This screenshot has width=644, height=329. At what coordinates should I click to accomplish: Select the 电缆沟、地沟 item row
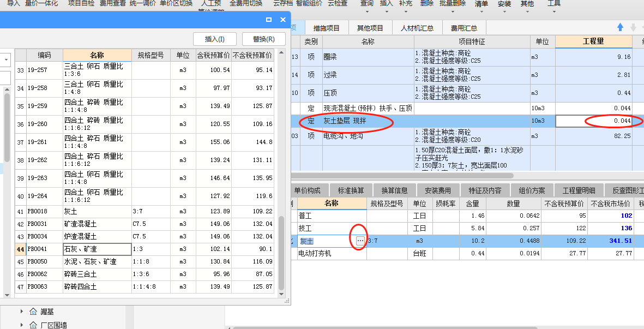point(467,136)
